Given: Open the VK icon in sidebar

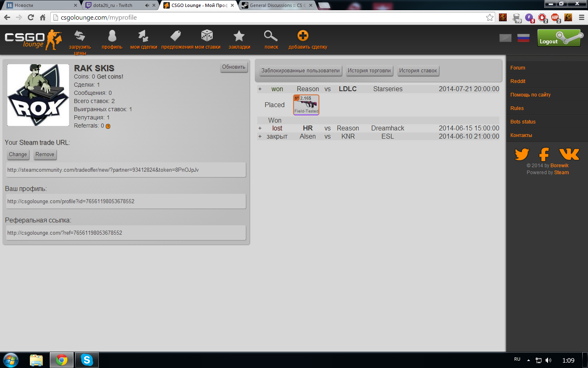Looking at the screenshot, I should (569, 154).
